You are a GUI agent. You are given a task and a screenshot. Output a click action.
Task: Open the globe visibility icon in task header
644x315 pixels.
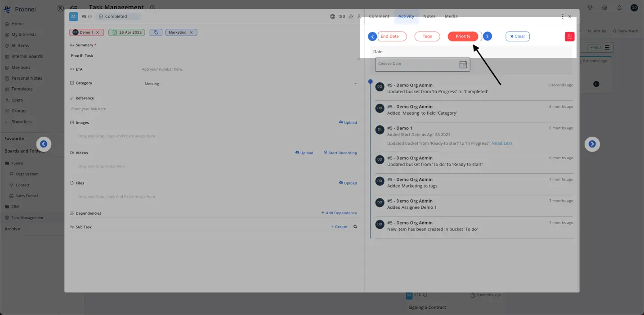[x=333, y=17]
